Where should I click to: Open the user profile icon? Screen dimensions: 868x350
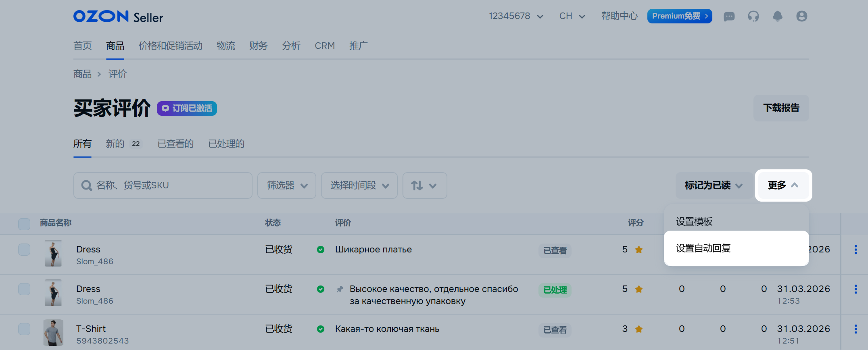click(x=801, y=16)
